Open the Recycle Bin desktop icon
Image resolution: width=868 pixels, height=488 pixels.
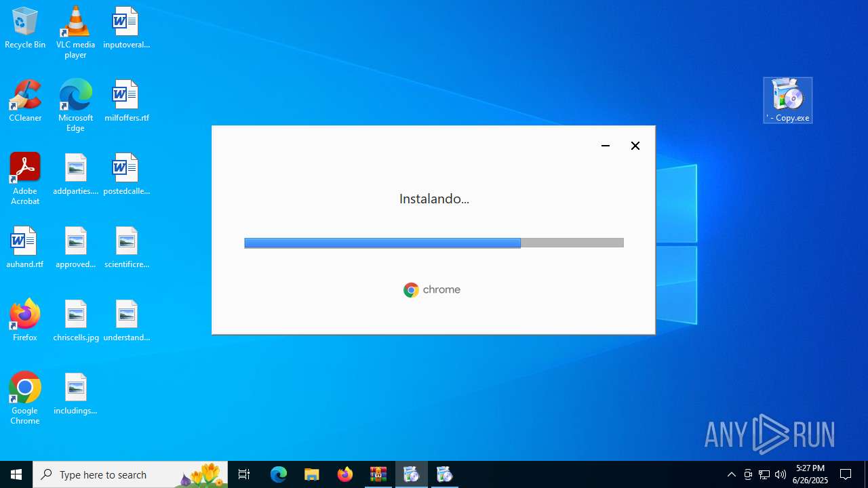pos(25,27)
